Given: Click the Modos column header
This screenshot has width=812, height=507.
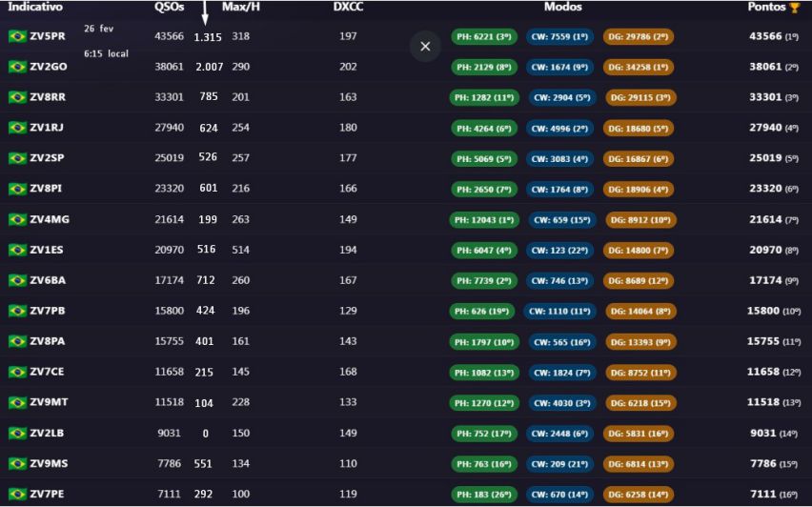Looking at the screenshot, I should tap(562, 7).
